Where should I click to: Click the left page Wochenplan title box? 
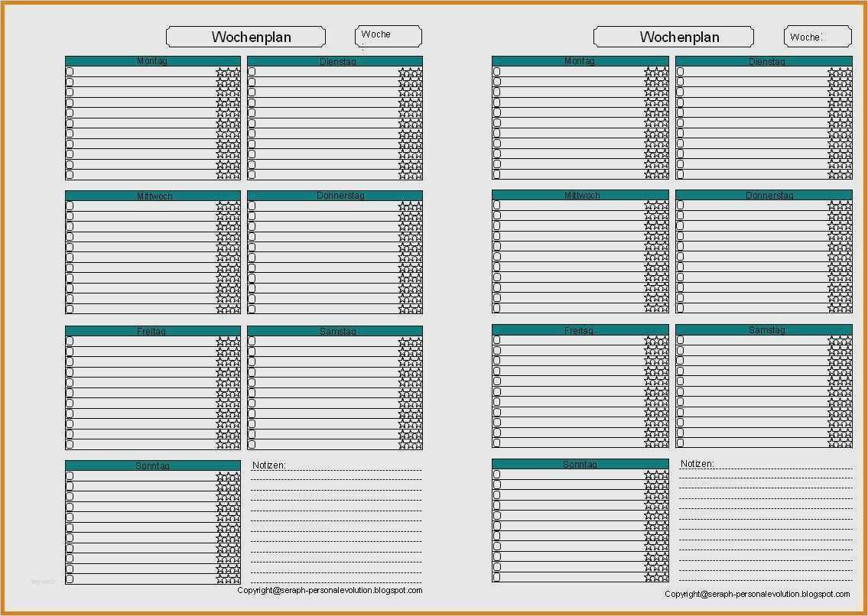click(x=245, y=37)
